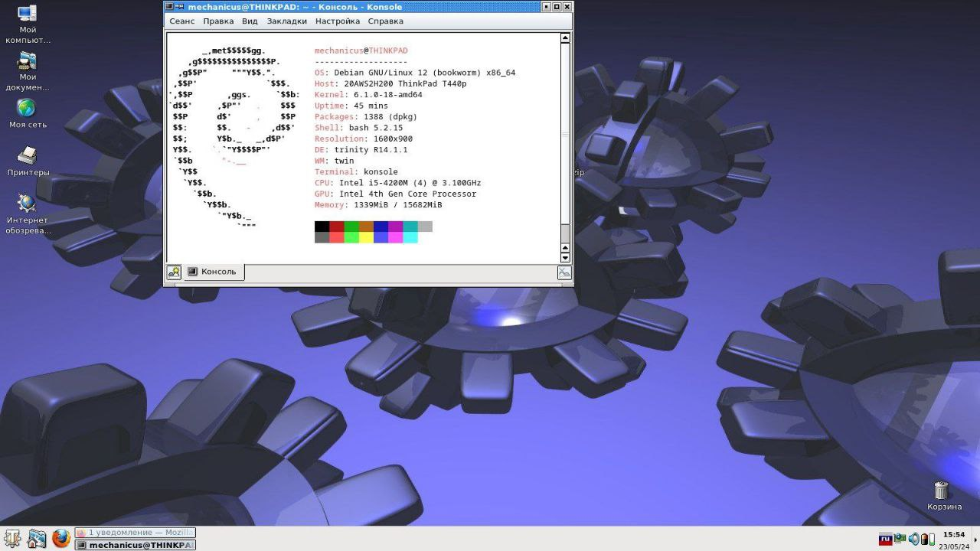Click the 'Terminal: konsole' line
This screenshot has width=980, height=551.
pyautogui.click(x=356, y=171)
